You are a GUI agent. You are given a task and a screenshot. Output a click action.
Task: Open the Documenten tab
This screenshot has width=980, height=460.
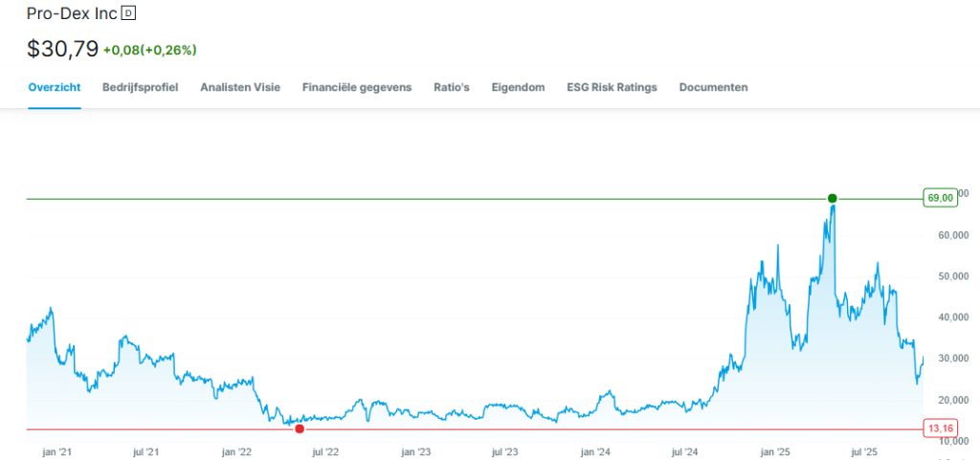coord(713,87)
